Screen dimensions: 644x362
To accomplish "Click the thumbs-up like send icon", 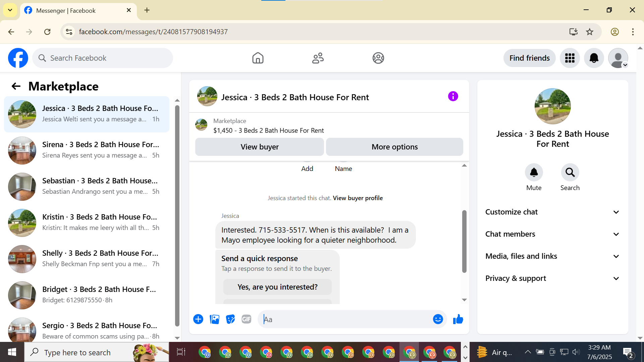I will pos(458,319).
